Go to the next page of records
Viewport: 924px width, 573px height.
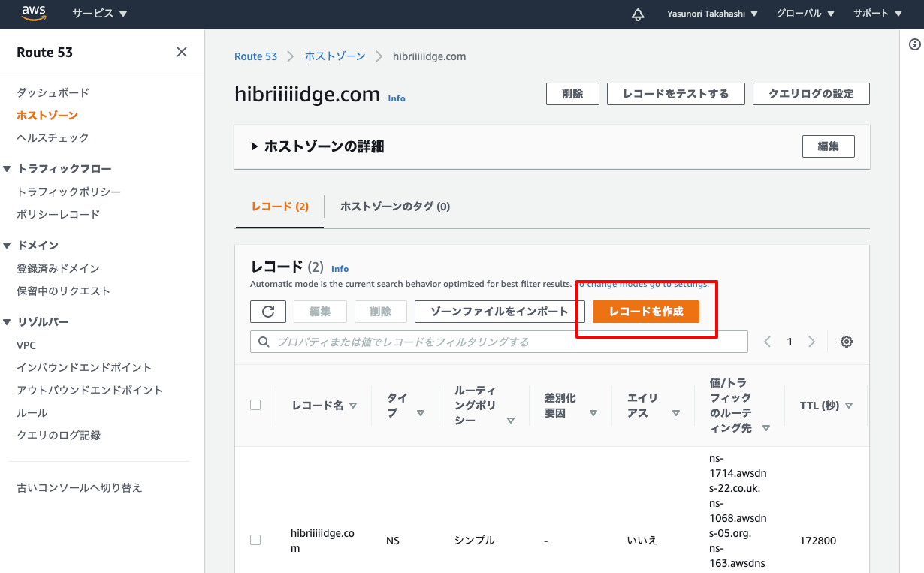[x=812, y=341]
